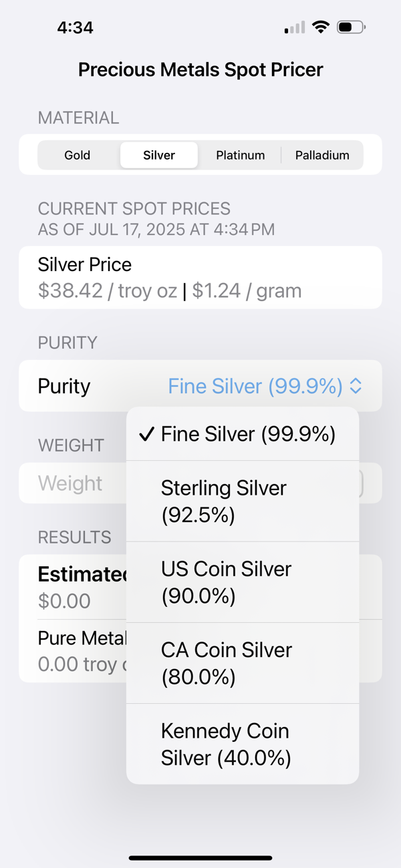Tap the checkmark next to Fine Silver
This screenshot has width=401, height=868.
(x=146, y=434)
